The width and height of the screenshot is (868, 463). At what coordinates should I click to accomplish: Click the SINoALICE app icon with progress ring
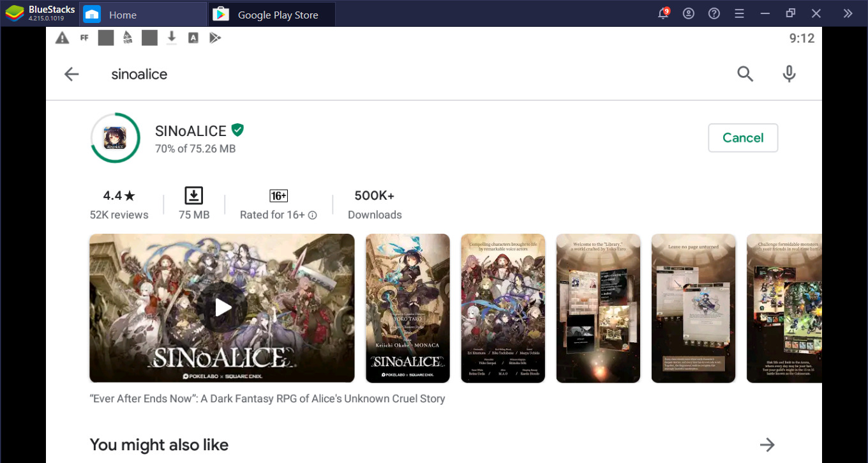115,137
